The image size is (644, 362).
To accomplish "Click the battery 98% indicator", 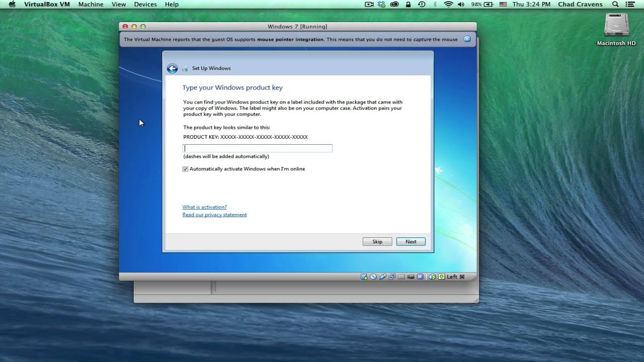I will 482,4.
